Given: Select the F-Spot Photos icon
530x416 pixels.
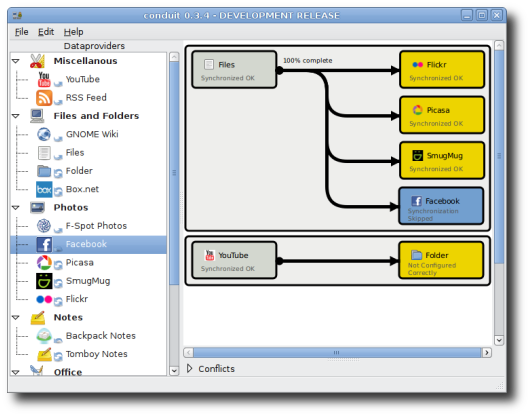Looking at the screenshot, I should pyautogui.click(x=44, y=226).
